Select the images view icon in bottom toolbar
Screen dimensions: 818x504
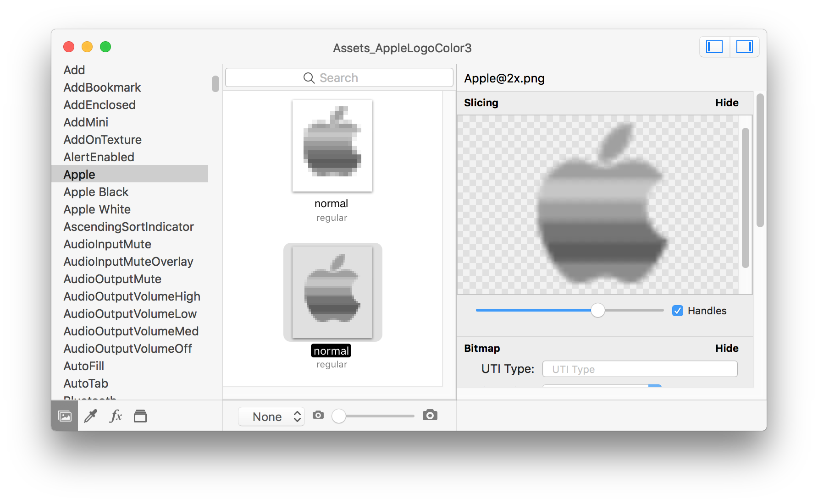pyautogui.click(x=65, y=416)
